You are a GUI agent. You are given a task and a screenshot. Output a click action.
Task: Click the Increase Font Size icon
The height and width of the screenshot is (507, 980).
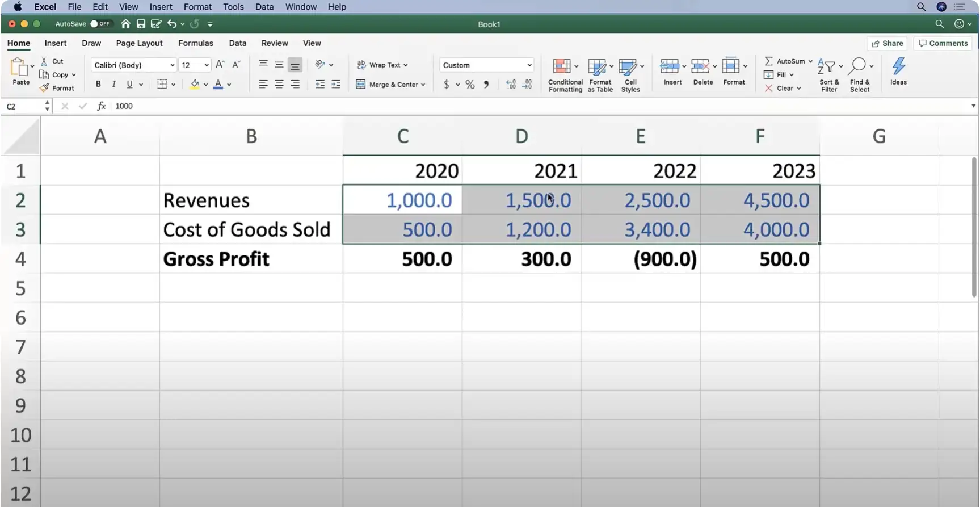[x=220, y=65]
